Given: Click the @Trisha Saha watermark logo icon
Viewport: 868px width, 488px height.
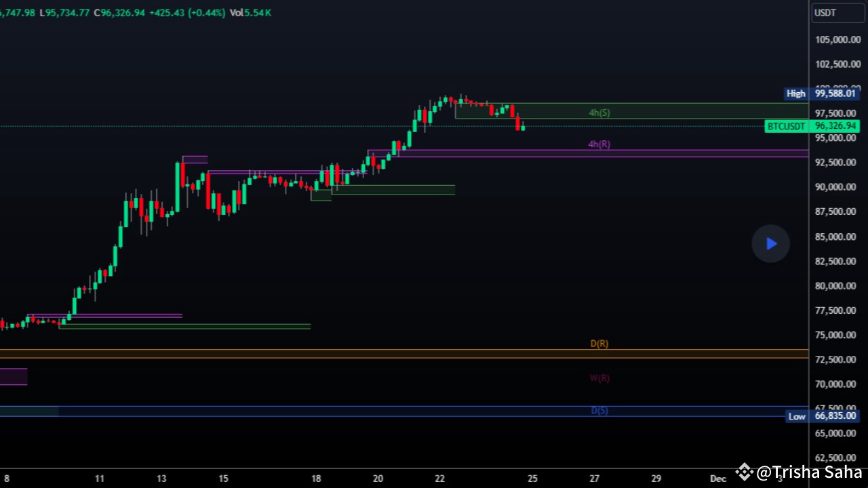Looking at the screenshot, I should point(743,472).
